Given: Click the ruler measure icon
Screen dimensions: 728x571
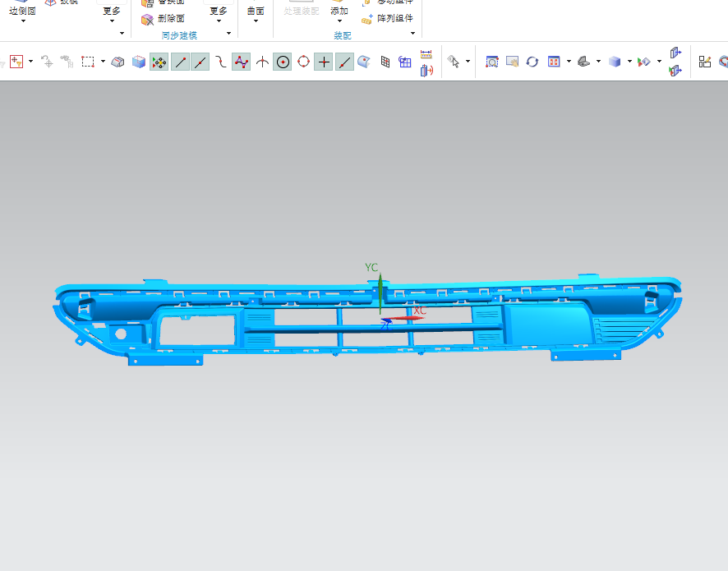Looking at the screenshot, I should 426,54.
